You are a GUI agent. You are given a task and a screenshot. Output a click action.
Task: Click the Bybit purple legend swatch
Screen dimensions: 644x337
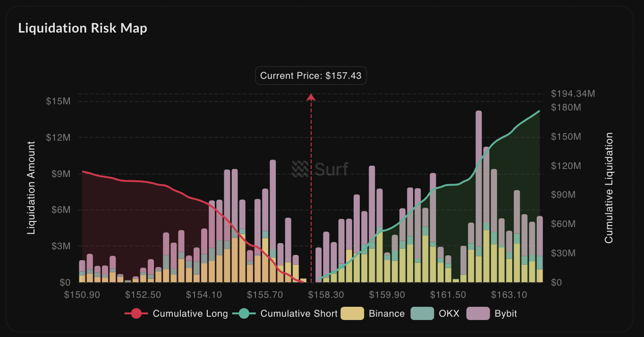point(478,313)
